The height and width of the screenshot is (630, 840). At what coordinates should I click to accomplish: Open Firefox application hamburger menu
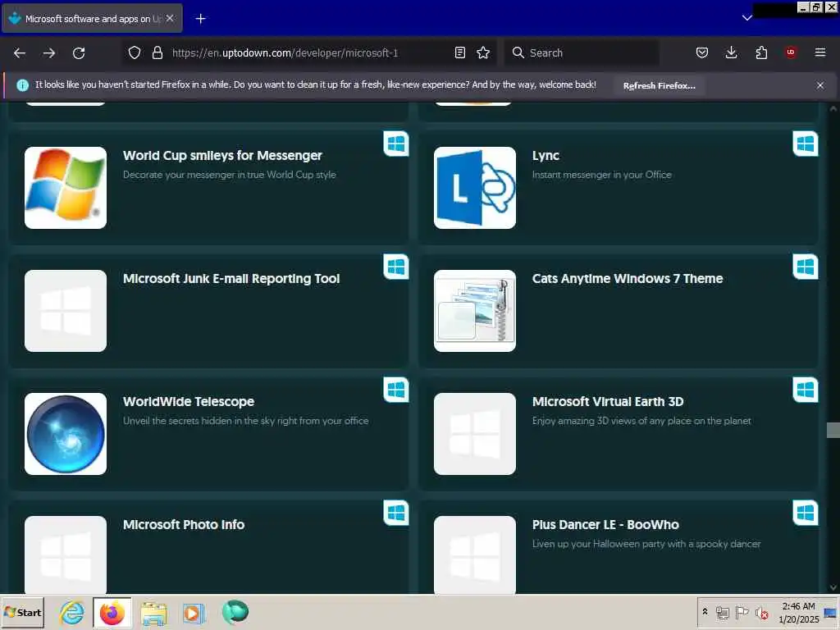pos(820,52)
